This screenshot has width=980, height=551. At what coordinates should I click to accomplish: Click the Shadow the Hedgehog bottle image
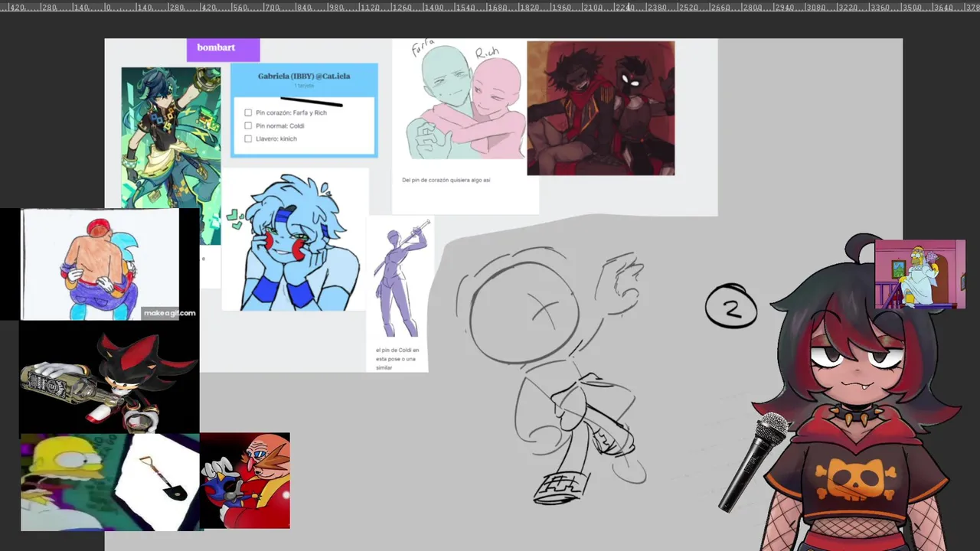click(x=109, y=377)
